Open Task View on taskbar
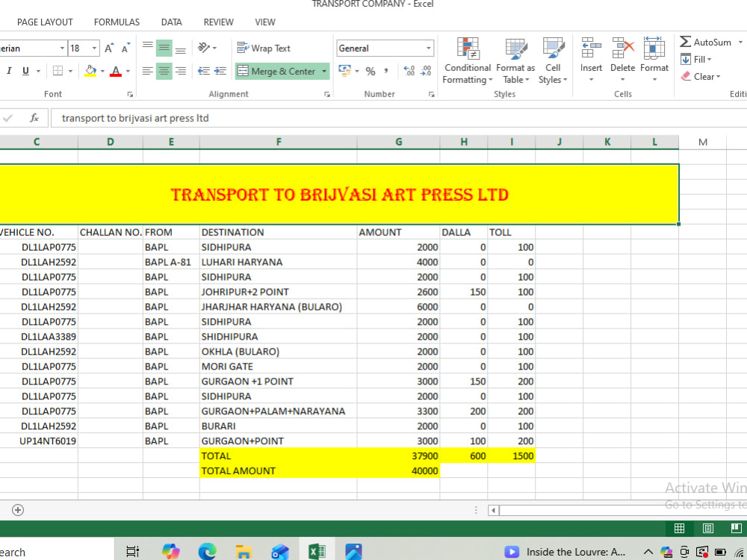The image size is (747, 560). click(x=132, y=552)
